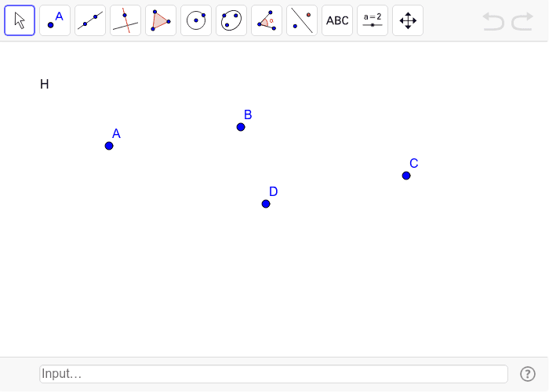Viewport: 549px width, 392px height.
Task: Select point D on the canvas
Action: click(x=266, y=204)
